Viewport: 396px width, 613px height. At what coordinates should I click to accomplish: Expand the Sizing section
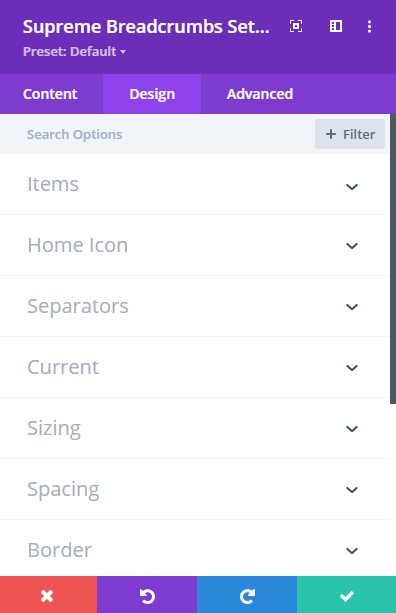[x=195, y=428]
